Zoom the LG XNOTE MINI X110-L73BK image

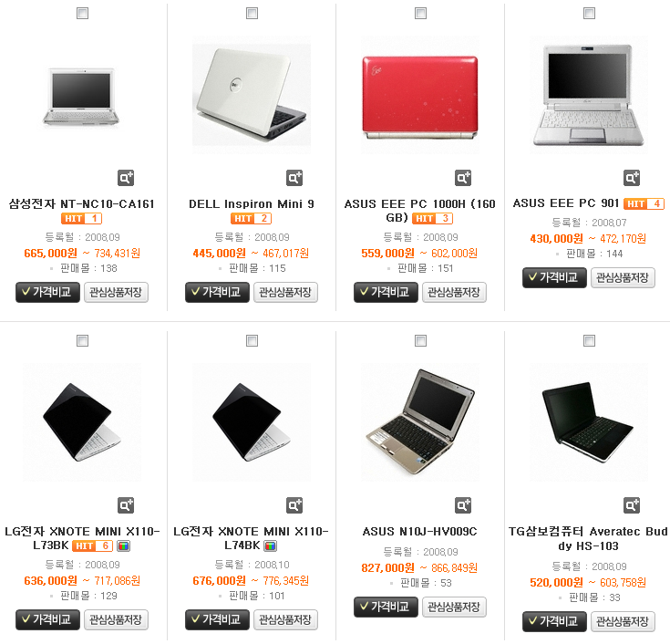(126, 505)
